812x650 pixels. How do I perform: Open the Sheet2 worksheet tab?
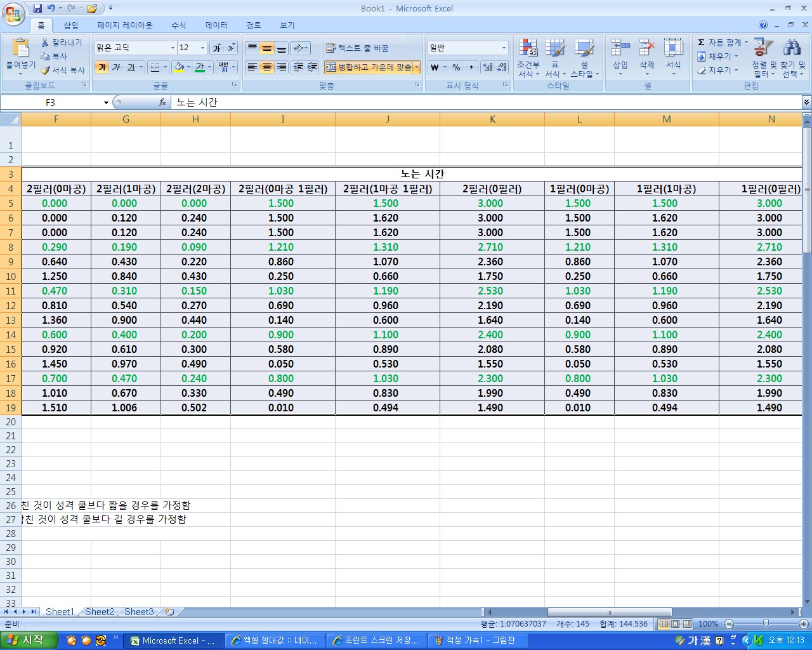tap(100, 612)
